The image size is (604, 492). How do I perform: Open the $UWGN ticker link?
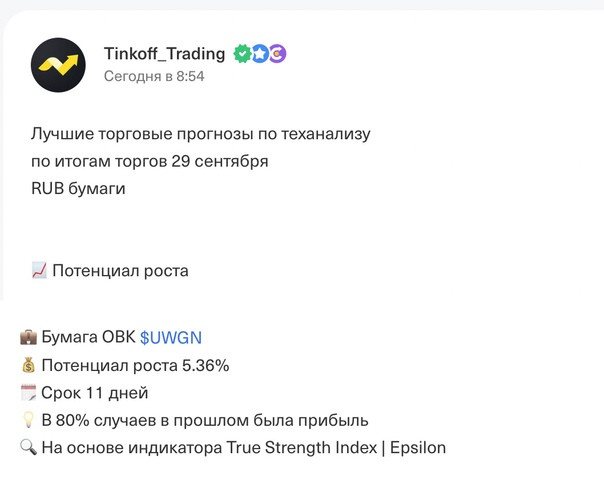pyautogui.click(x=171, y=338)
